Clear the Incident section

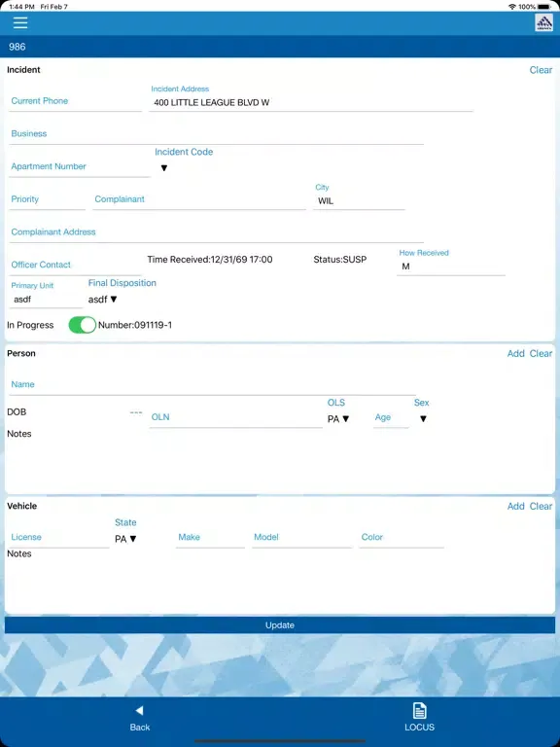(x=541, y=70)
